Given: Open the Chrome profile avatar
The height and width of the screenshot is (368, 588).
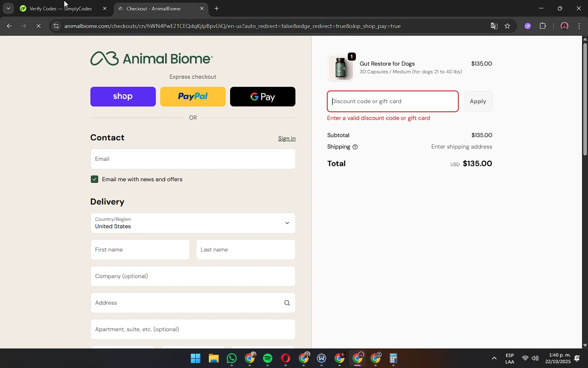Looking at the screenshot, I should click(564, 26).
